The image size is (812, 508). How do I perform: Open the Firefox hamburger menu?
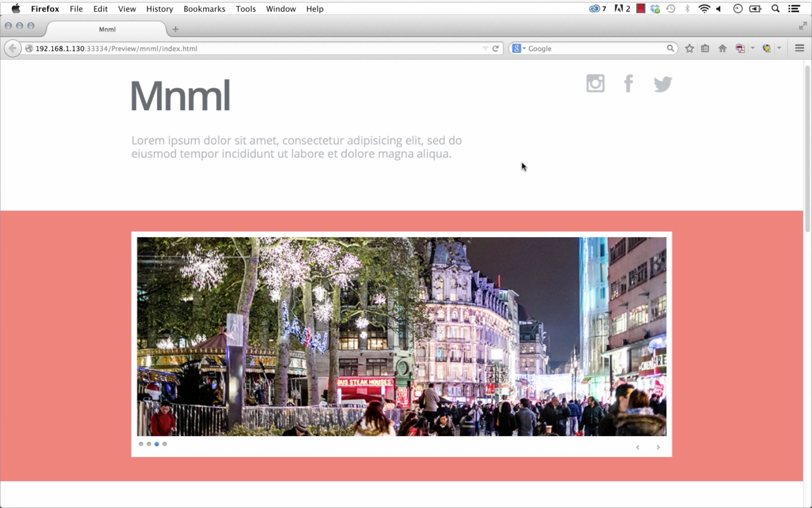799,48
